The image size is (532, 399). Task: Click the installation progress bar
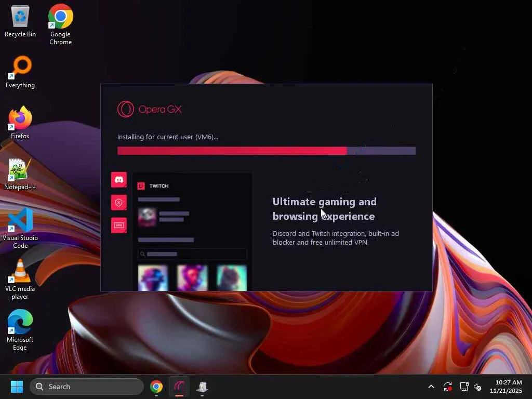(267, 151)
